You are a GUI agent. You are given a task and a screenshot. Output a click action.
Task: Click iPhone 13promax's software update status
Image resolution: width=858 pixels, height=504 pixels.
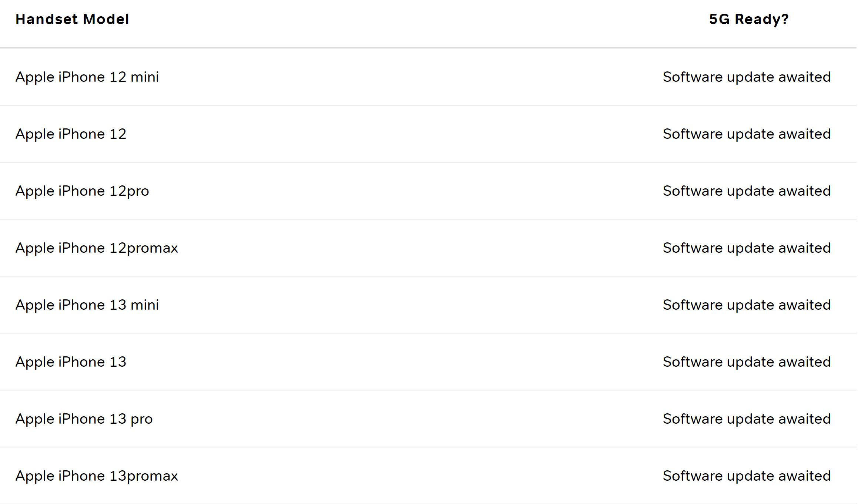pos(747,476)
